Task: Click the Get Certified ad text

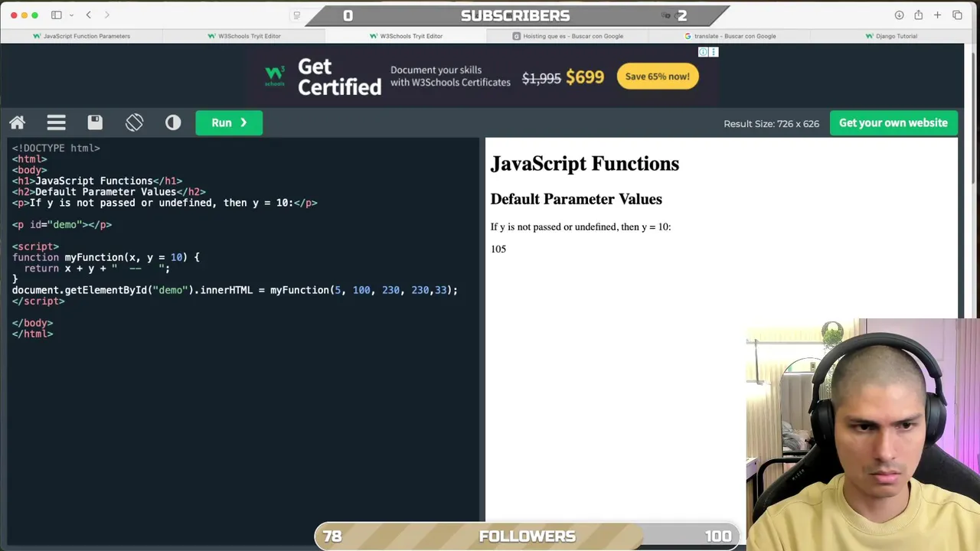Action: [339, 77]
